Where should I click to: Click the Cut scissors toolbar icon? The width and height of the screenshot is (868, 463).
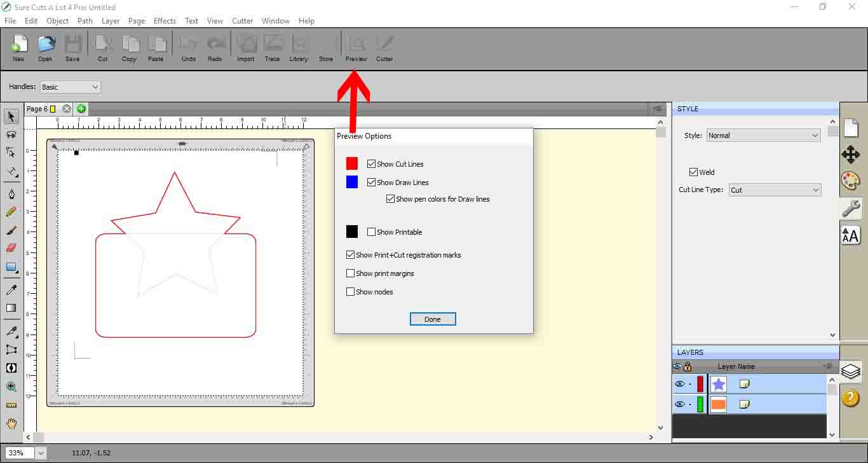pyautogui.click(x=103, y=48)
